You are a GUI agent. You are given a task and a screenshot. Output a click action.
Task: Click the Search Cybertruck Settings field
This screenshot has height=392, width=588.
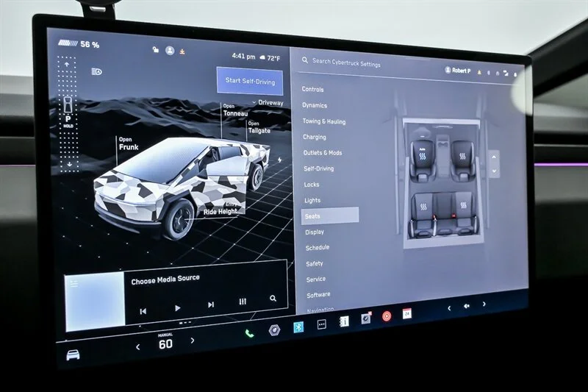click(x=346, y=63)
